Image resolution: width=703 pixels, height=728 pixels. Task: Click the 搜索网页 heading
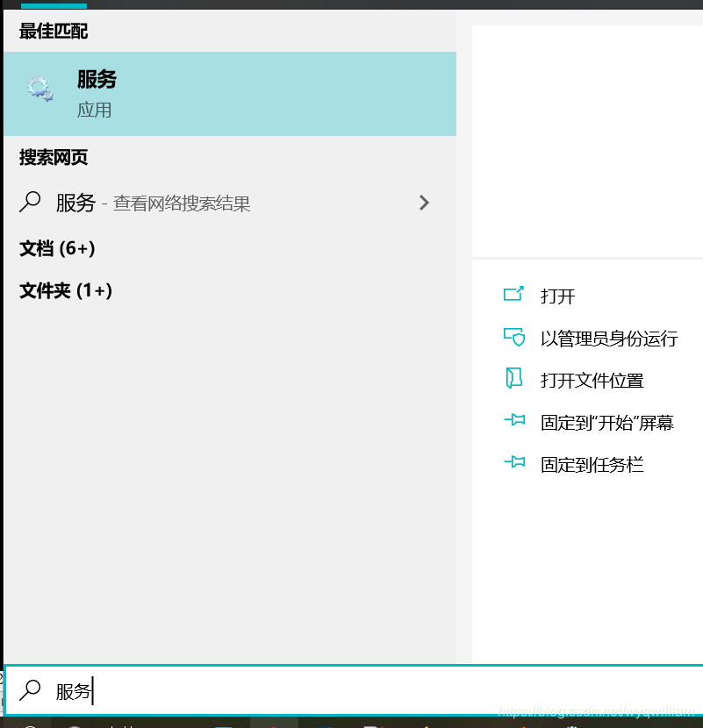(x=54, y=157)
